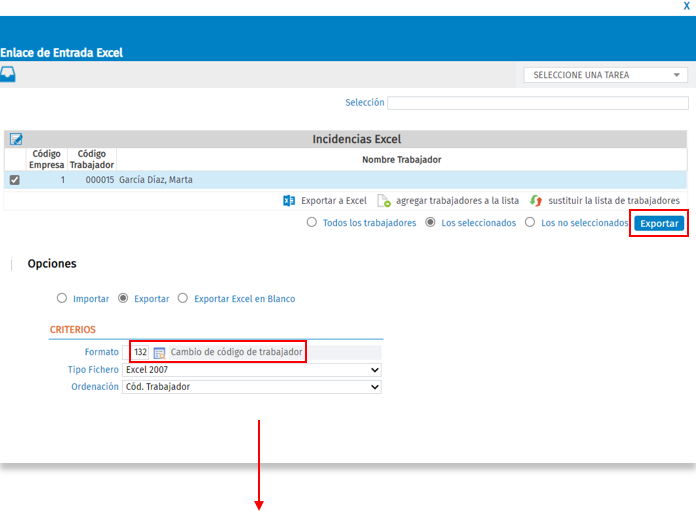The height and width of the screenshot is (518, 696).
Task: Click the Opciones section heading
Action: click(x=52, y=264)
